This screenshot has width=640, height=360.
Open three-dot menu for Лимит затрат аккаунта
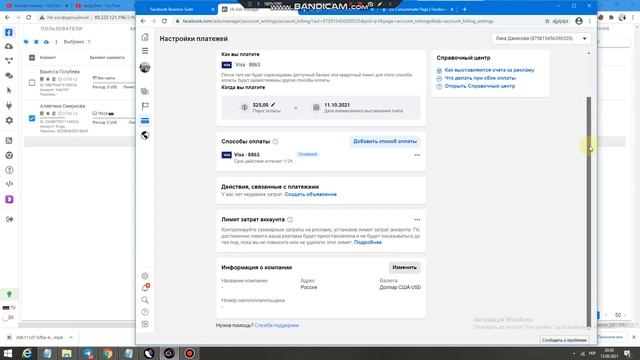[417, 220]
